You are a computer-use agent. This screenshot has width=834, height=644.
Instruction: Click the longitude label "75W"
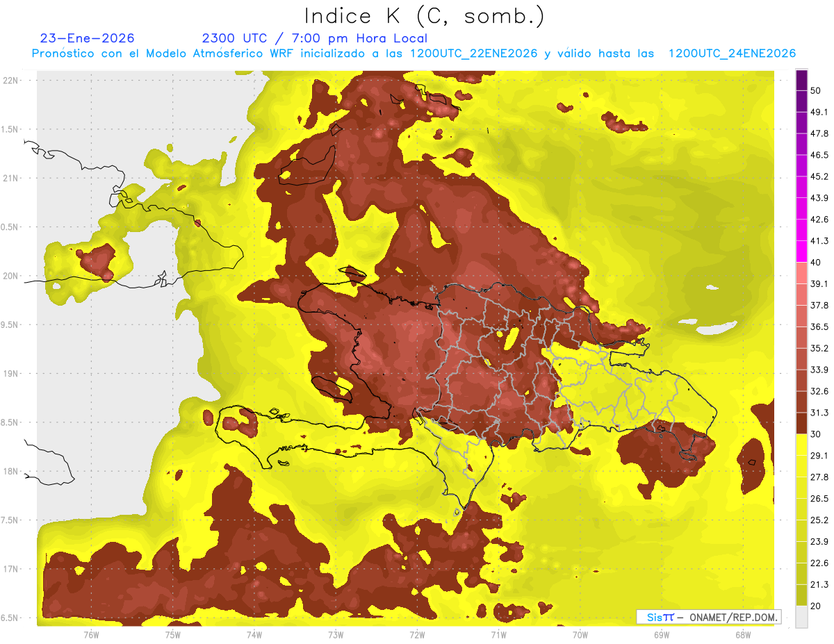[172, 635]
